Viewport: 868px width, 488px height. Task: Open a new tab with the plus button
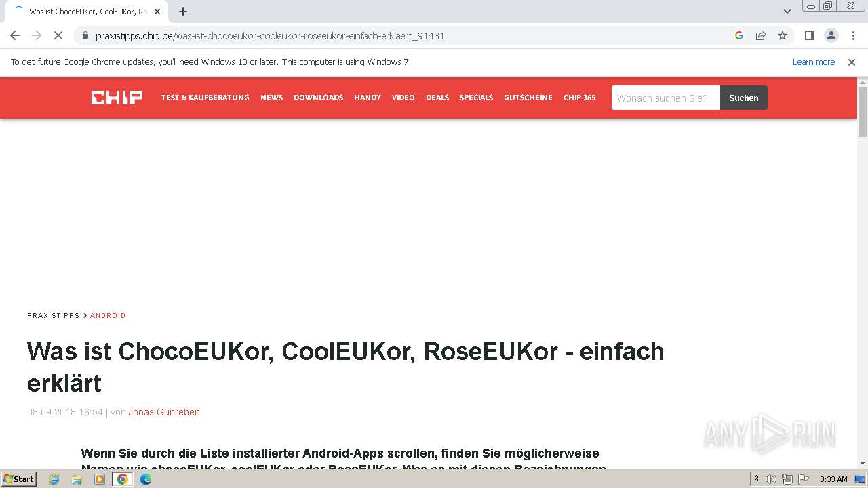point(183,12)
